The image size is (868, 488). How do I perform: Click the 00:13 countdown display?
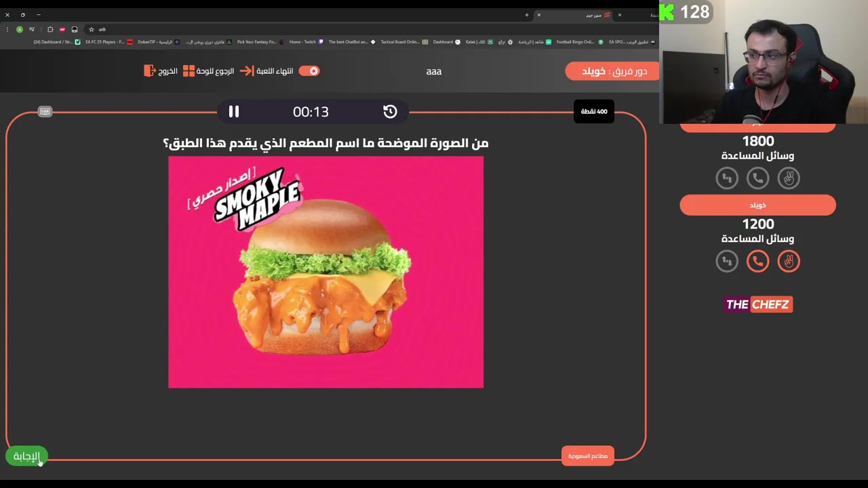311,112
